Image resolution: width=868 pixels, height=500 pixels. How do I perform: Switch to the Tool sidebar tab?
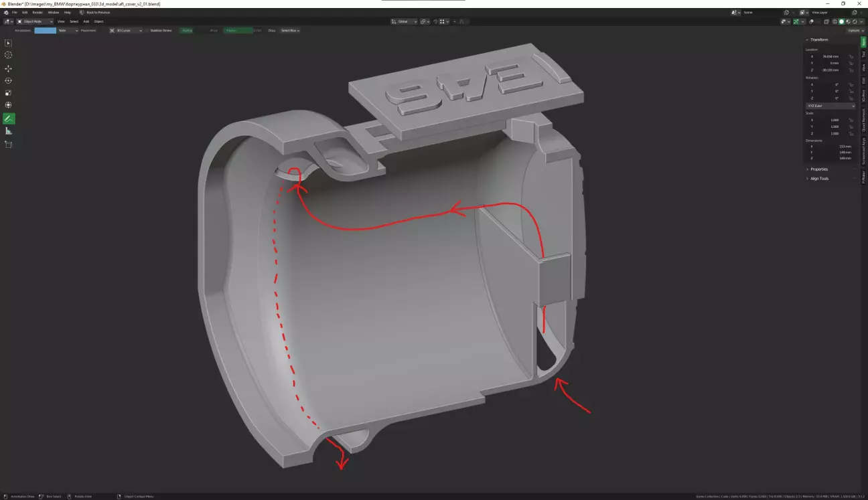864,54
